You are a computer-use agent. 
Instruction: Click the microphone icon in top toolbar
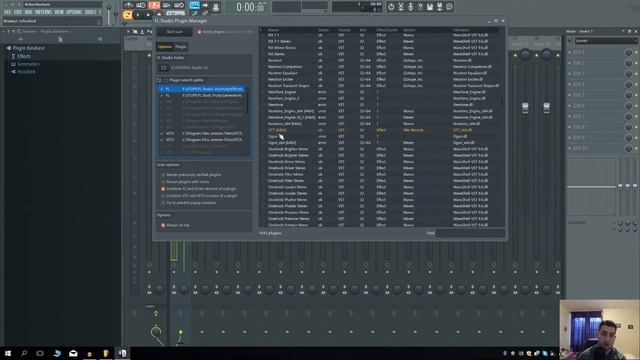[410, 7]
